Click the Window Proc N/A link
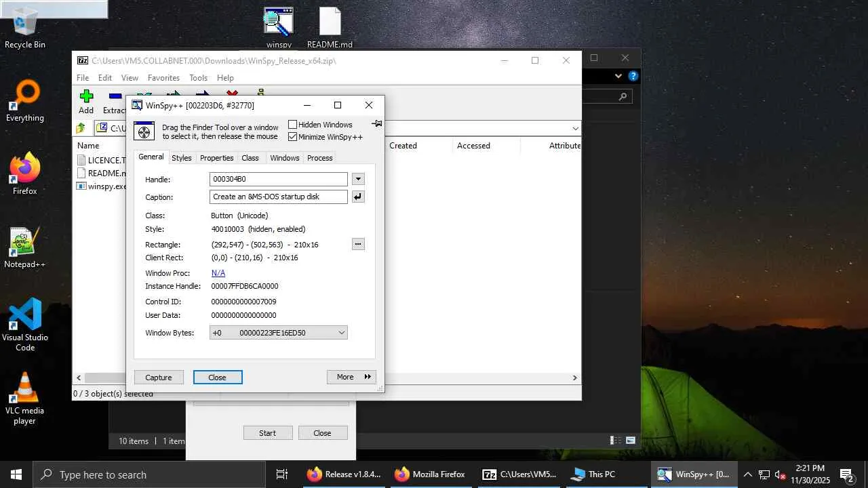The width and height of the screenshot is (868, 488). [x=218, y=273]
